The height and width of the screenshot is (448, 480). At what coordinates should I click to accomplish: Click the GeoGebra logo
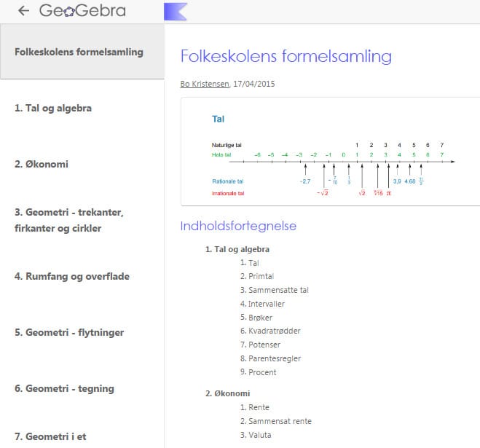(82, 11)
